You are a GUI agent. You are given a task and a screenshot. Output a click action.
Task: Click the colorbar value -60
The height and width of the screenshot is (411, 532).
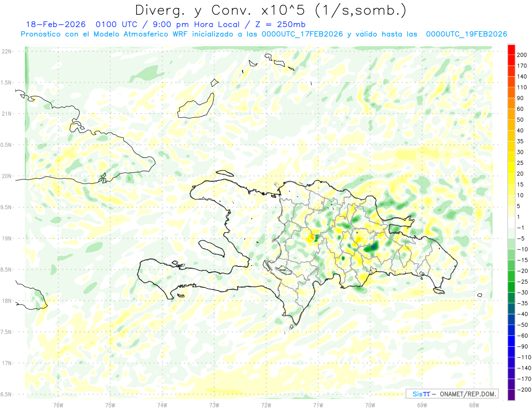pos(522,336)
